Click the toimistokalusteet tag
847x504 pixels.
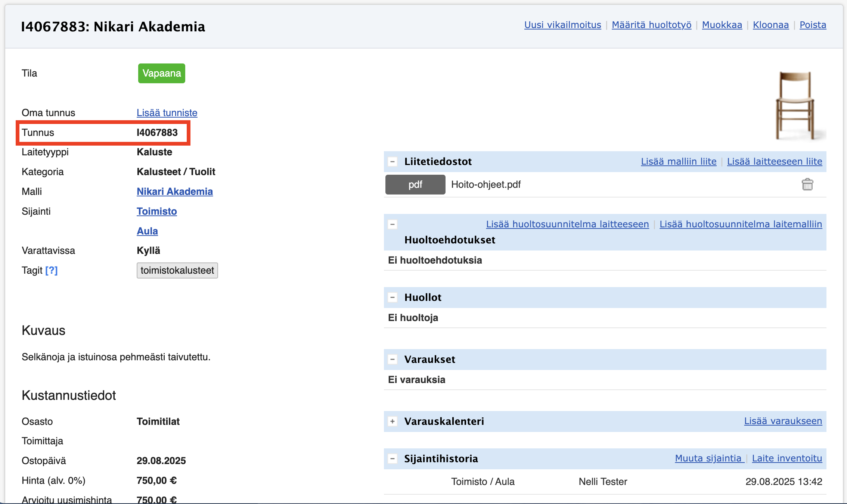177,270
